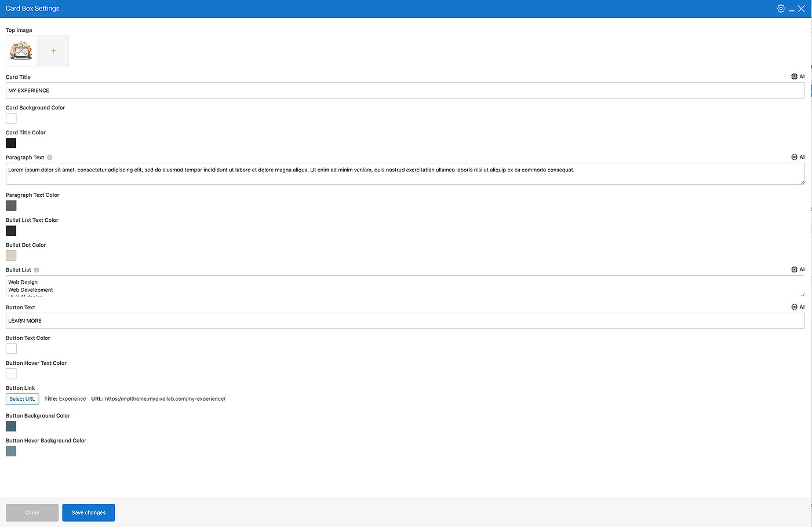Open Button Hover Background Color swatch
Viewport: 812px width, 527px height.
coord(11,451)
